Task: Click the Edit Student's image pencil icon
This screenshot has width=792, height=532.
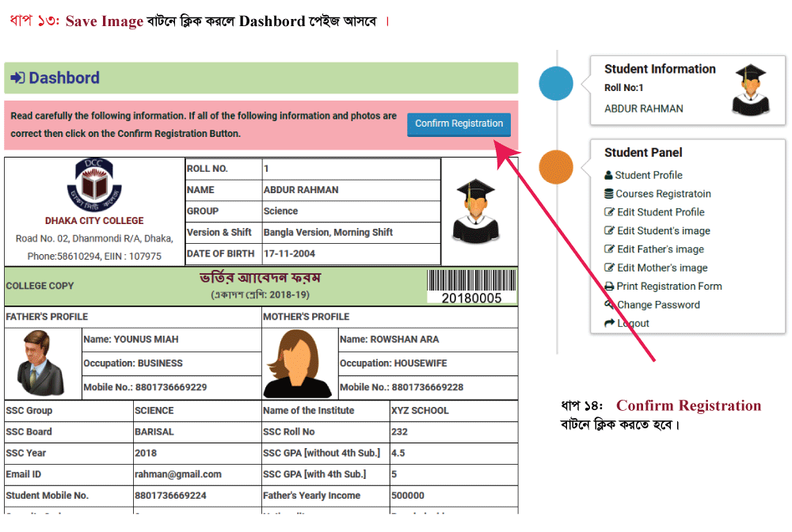Action: (608, 231)
